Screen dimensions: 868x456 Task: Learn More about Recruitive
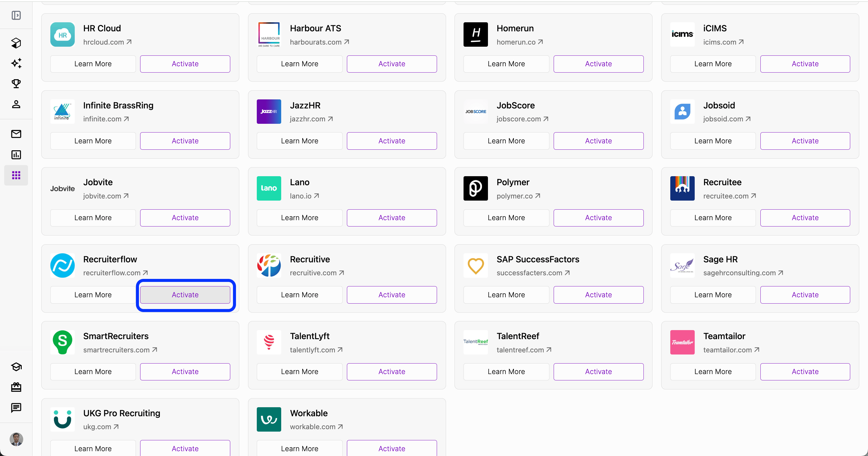pos(300,295)
